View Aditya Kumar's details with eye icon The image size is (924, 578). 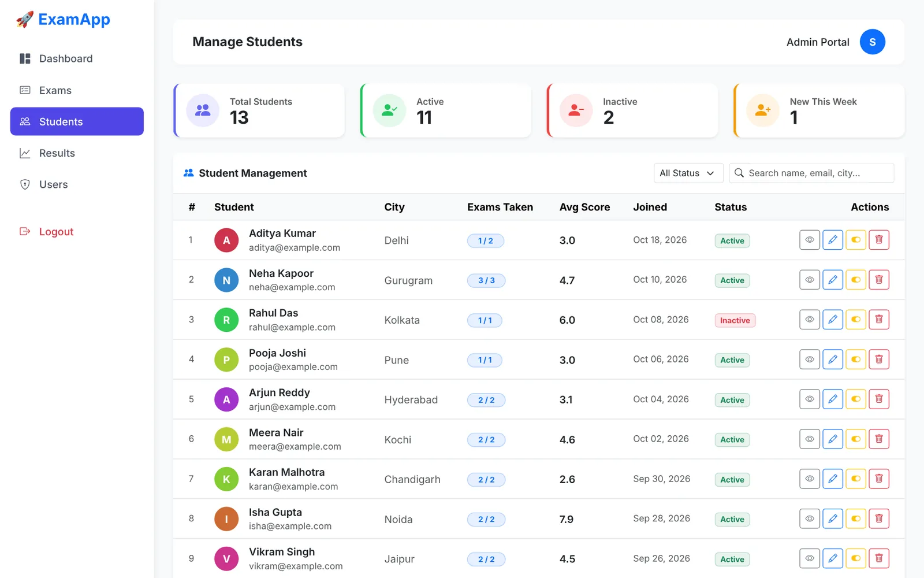point(810,240)
